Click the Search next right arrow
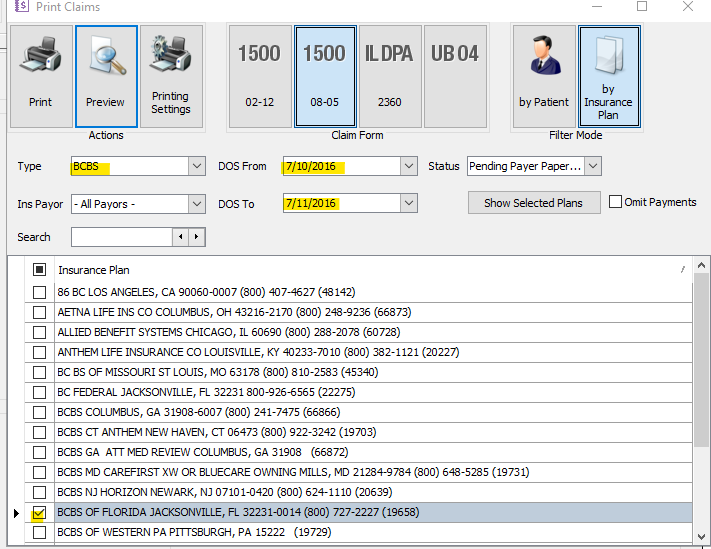The image size is (711, 549). [196, 237]
